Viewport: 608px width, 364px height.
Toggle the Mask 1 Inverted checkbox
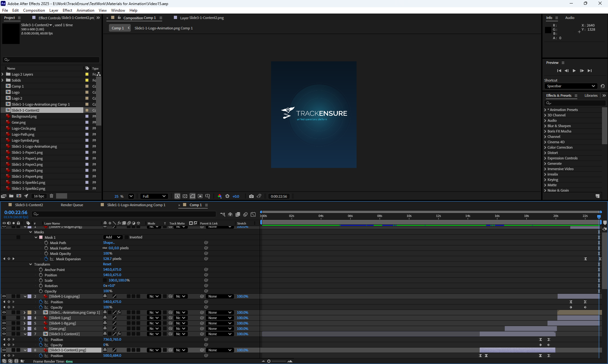click(127, 237)
